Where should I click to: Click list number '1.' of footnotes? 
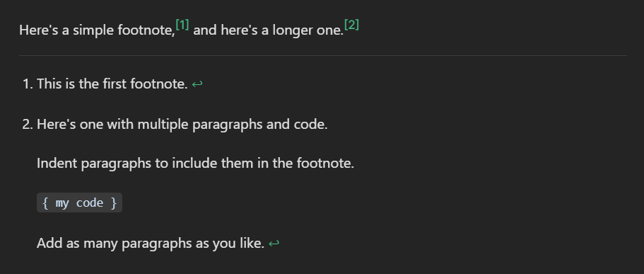tap(28, 84)
